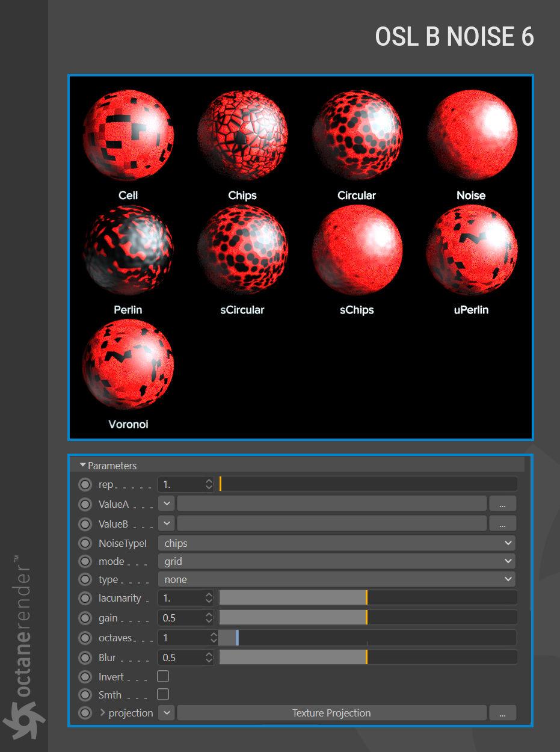Screen dimensions: 560x752
Task: Click the ValueB ellipsis button
Action: click(502, 523)
